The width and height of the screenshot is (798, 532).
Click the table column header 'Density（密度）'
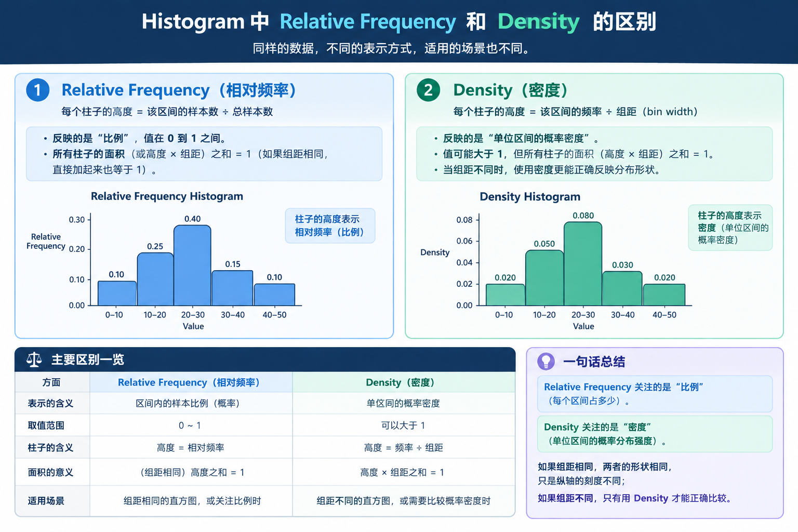(403, 382)
